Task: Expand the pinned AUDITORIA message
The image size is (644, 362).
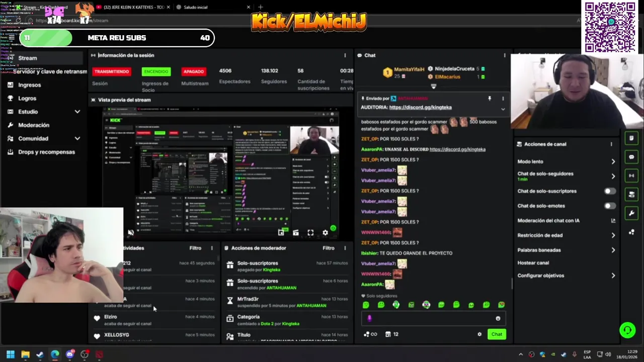Action: coord(503,109)
